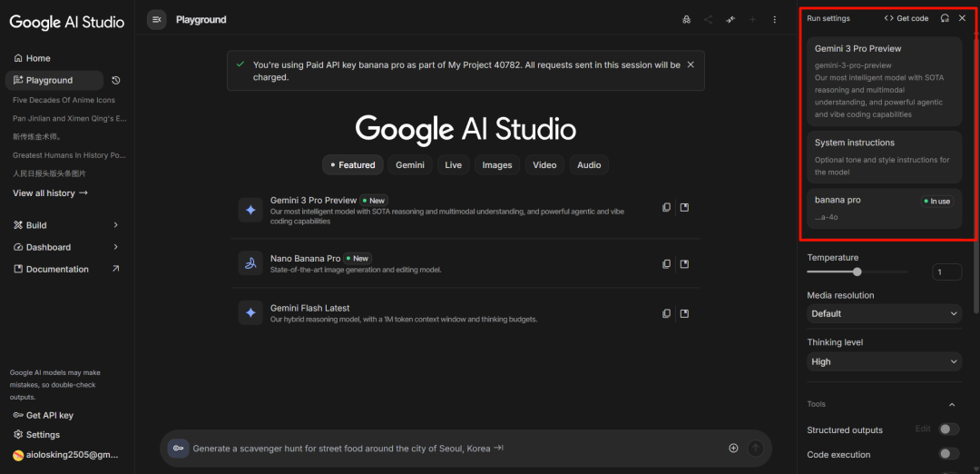
Task: Open the three-dot more options menu
Action: pyautogui.click(x=774, y=19)
